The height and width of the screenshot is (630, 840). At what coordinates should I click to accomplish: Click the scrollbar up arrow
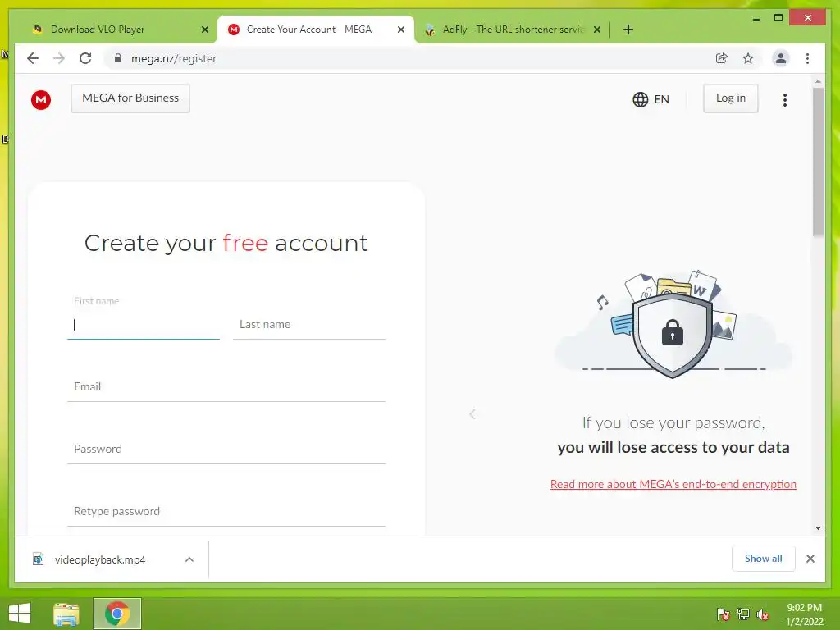[818, 82]
